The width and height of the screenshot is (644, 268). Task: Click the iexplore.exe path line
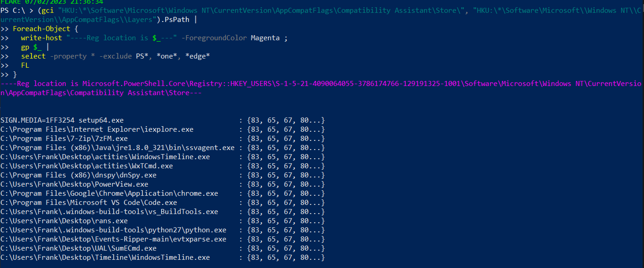97,129
